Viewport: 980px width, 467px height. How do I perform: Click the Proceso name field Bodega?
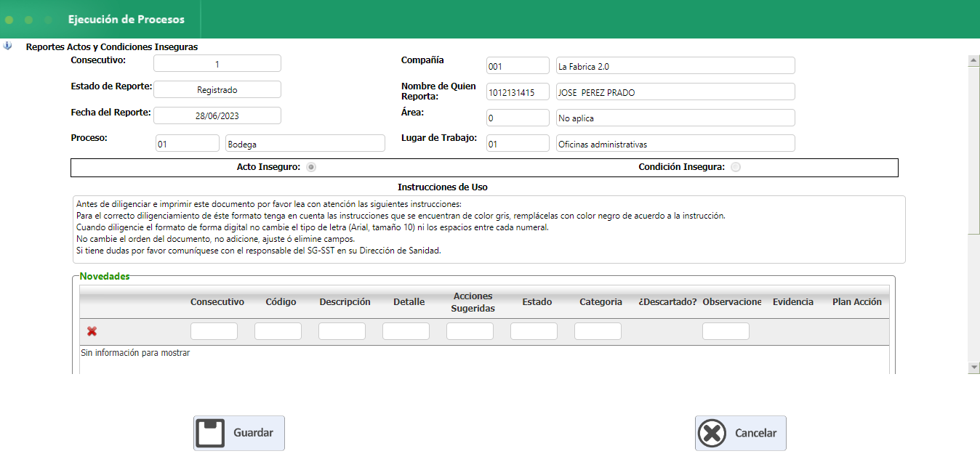pos(305,143)
